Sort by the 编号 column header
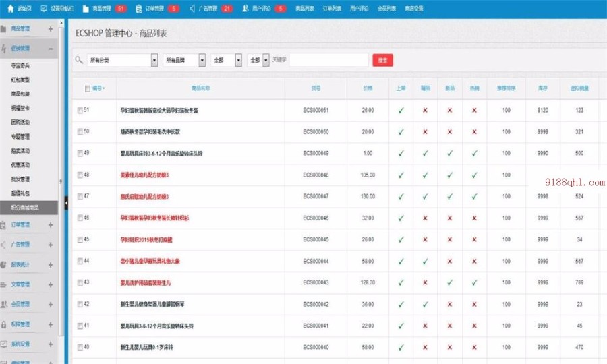The height and width of the screenshot is (364, 607). click(x=98, y=88)
